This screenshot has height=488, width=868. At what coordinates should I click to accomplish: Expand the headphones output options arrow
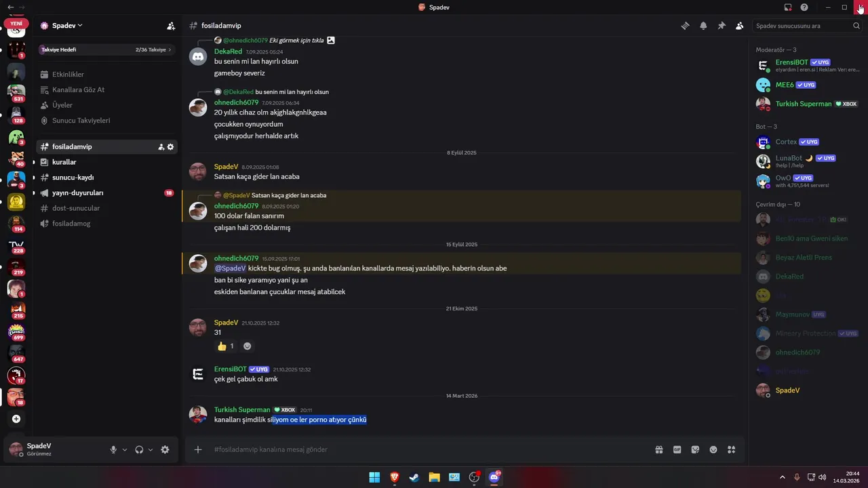click(151, 449)
